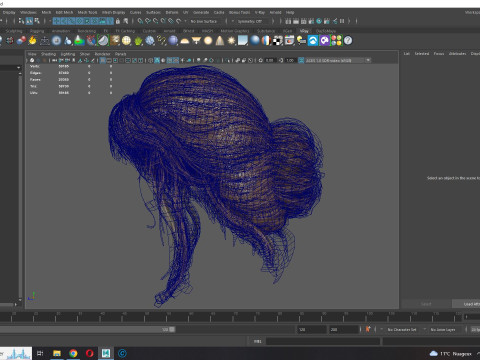
Task: Toggle the view transform icon beside ACES dropdown
Action: [301, 60]
